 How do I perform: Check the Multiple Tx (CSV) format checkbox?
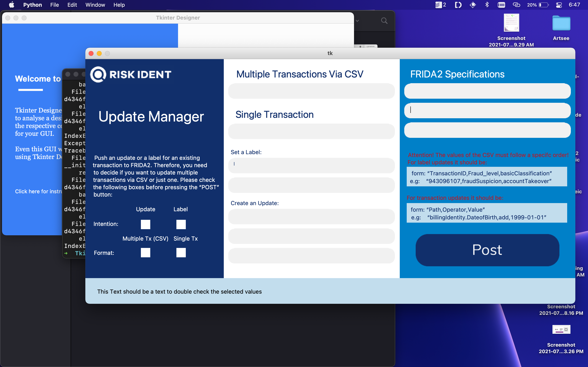pos(145,252)
